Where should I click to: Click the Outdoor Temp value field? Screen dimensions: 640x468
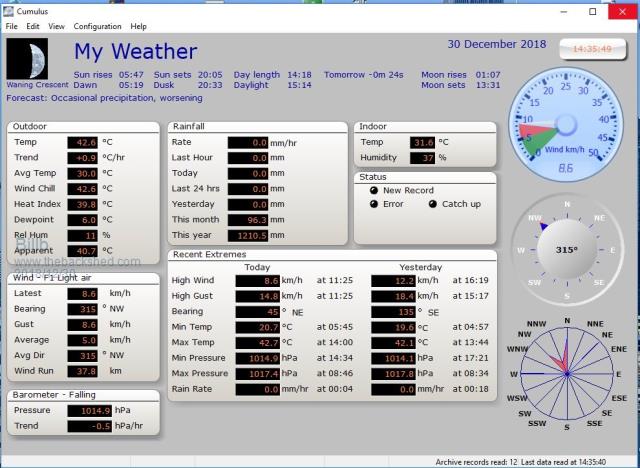[x=83, y=142]
